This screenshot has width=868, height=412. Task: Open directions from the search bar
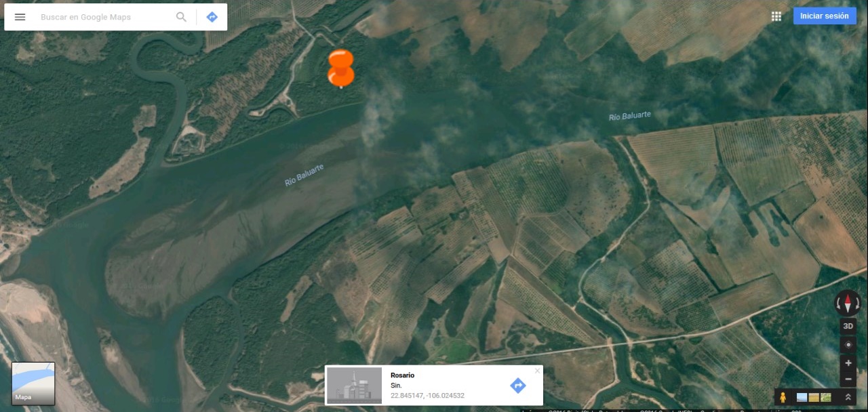click(x=212, y=17)
